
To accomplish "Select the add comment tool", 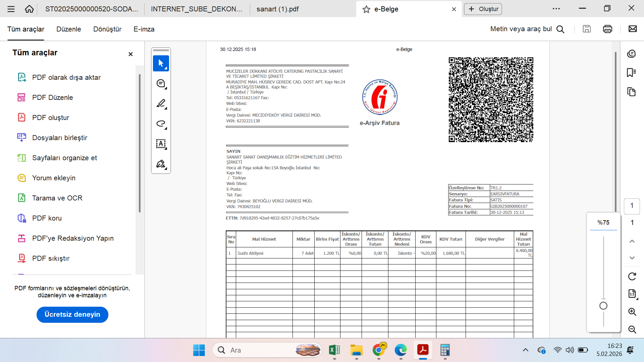I will tap(161, 83).
